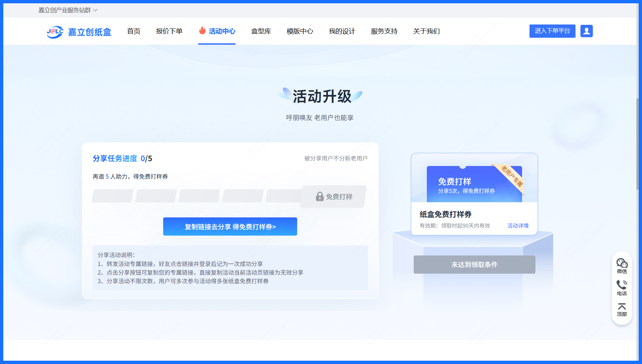The width and height of the screenshot is (642, 364).
Task: Click the 未达到领取条件 claim button
Action: (x=474, y=264)
